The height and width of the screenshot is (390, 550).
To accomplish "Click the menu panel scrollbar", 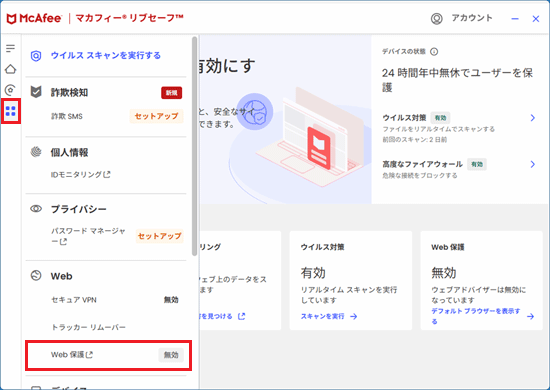I will (x=195, y=147).
